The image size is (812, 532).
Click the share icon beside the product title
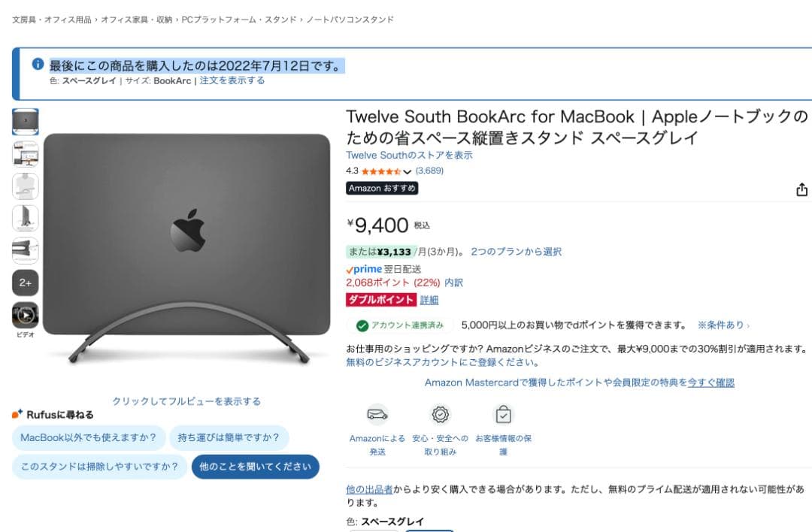(x=801, y=190)
